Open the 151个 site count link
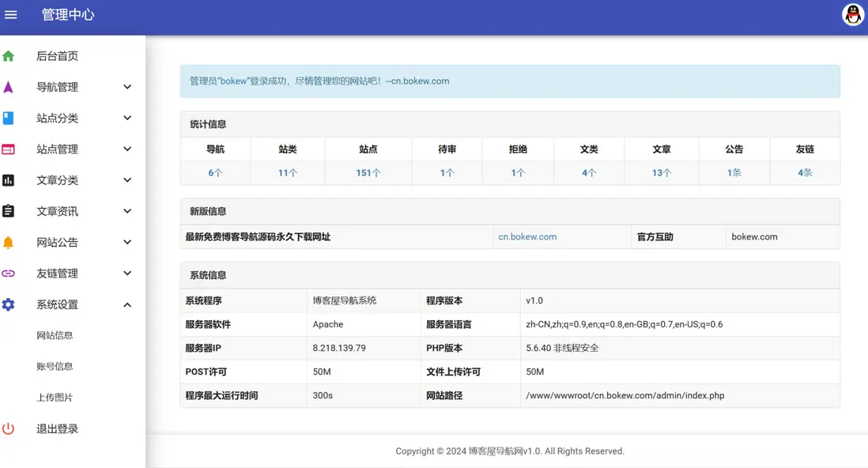The height and width of the screenshot is (468, 868). [x=368, y=171]
